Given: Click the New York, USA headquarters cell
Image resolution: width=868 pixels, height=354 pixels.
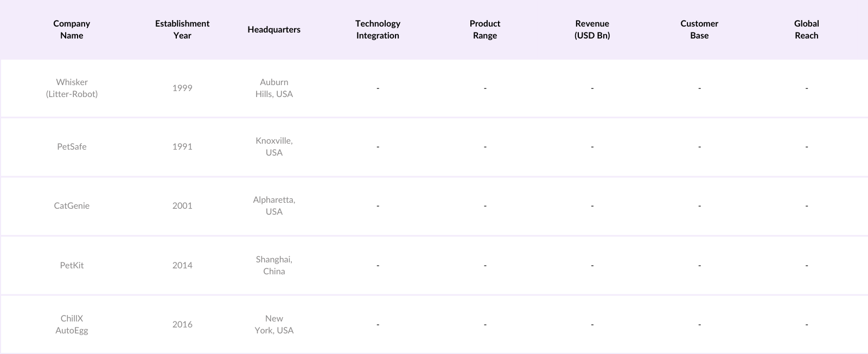Looking at the screenshot, I should [274, 324].
